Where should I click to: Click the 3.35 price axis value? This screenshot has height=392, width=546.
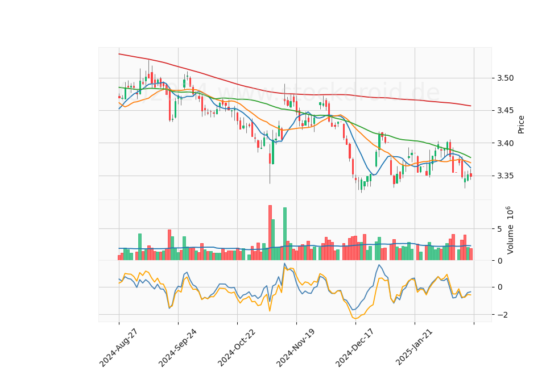pyautogui.click(x=505, y=176)
